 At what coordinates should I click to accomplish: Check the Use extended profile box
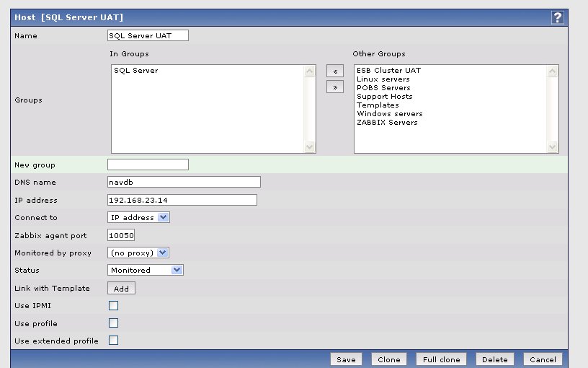(x=113, y=340)
